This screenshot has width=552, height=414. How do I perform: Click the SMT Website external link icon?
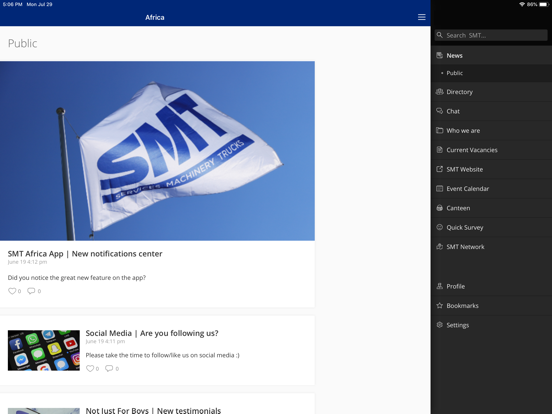point(439,169)
